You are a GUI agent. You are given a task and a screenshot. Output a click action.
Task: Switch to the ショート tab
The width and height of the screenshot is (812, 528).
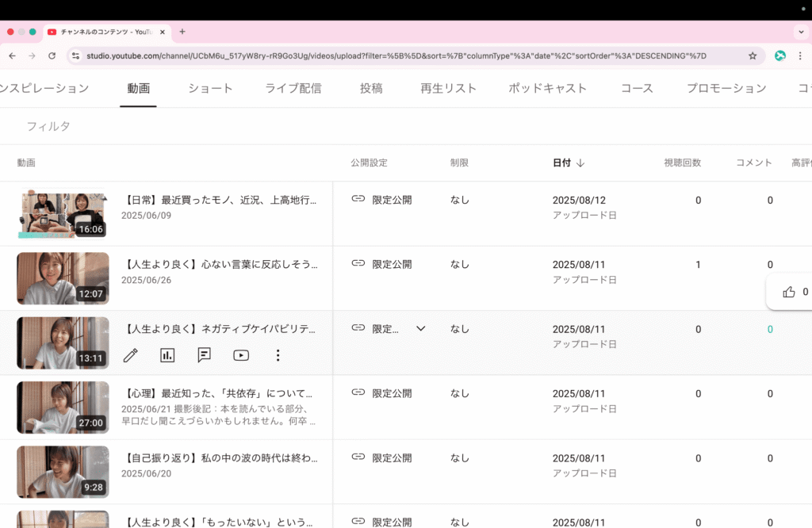pyautogui.click(x=210, y=88)
